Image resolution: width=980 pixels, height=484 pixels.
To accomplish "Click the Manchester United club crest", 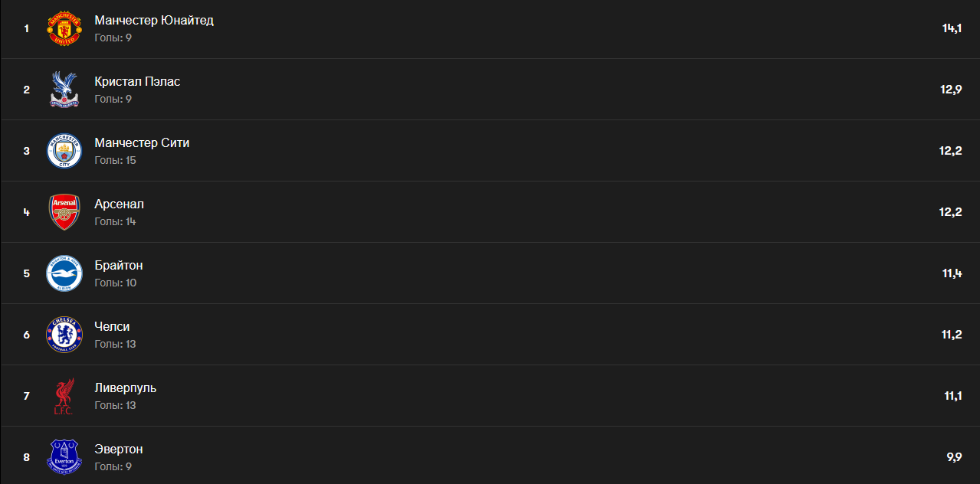I will pos(64,28).
